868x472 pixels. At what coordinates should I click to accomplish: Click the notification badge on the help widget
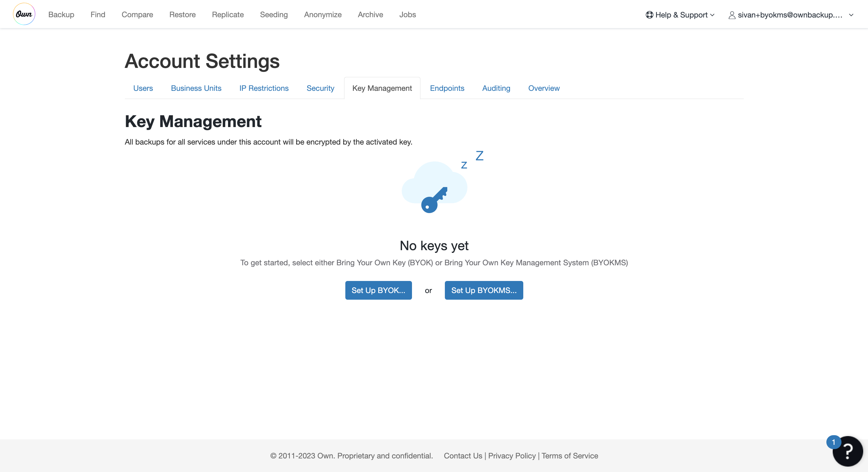point(833,442)
